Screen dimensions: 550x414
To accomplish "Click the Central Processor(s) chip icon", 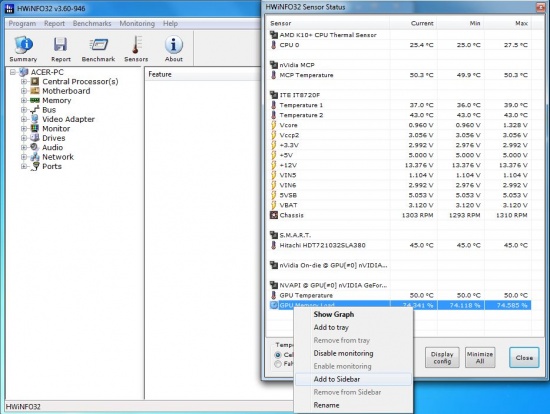I will click(x=35, y=81).
